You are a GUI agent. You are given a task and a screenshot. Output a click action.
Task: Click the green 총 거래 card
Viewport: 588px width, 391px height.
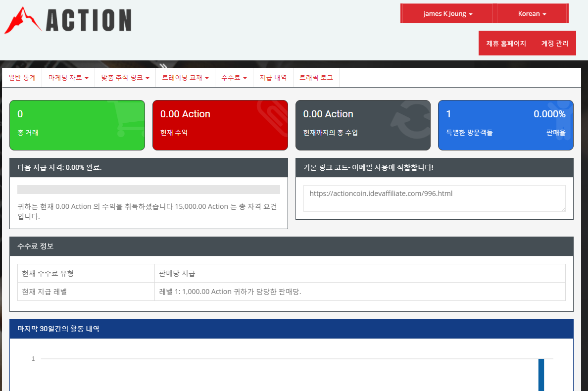click(77, 125)
